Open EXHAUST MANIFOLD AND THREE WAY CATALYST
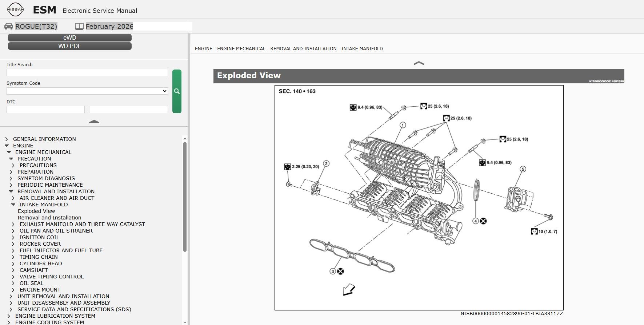Screen dimensions: 644x325 coord(82,224)
